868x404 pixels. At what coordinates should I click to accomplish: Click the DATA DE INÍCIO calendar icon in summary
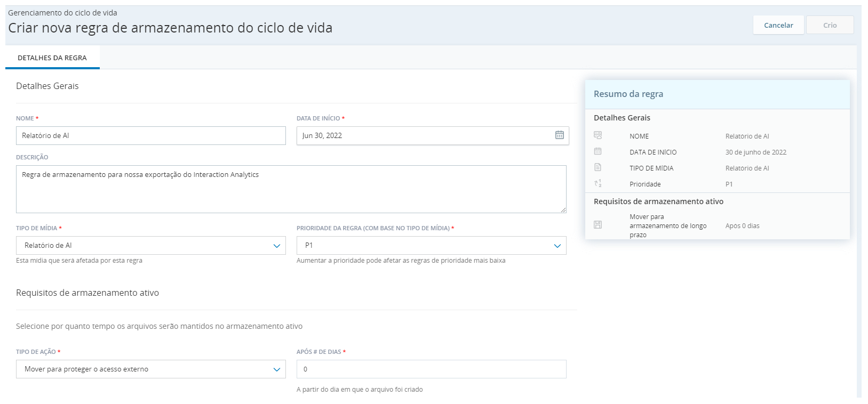(x=598, y=151)
